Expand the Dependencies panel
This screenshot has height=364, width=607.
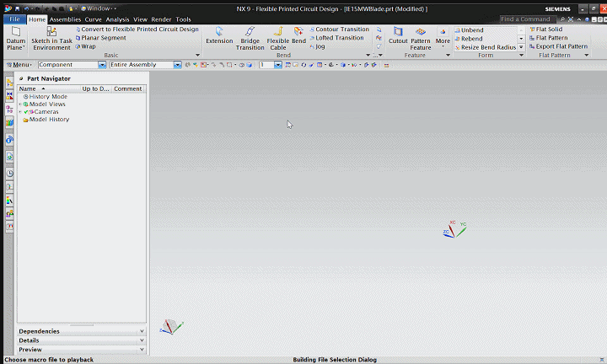(x=82, y=331)
